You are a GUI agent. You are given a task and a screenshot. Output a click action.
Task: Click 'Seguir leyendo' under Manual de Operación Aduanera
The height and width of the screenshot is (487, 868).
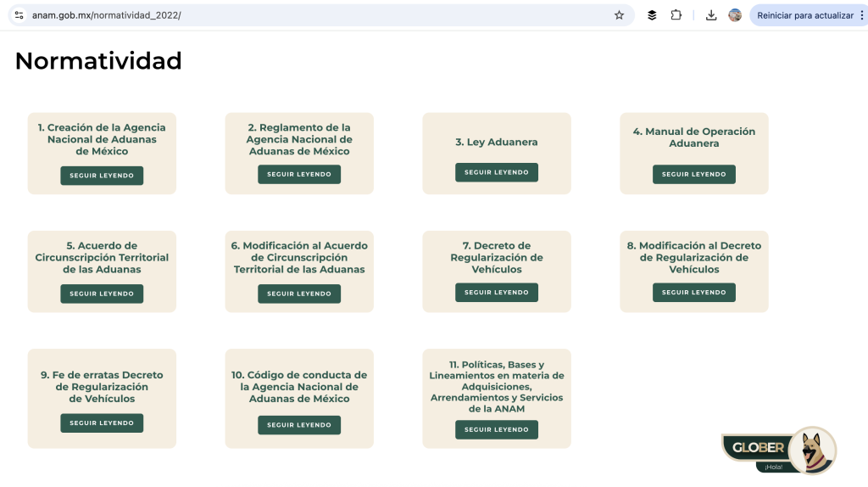(694, 175)
